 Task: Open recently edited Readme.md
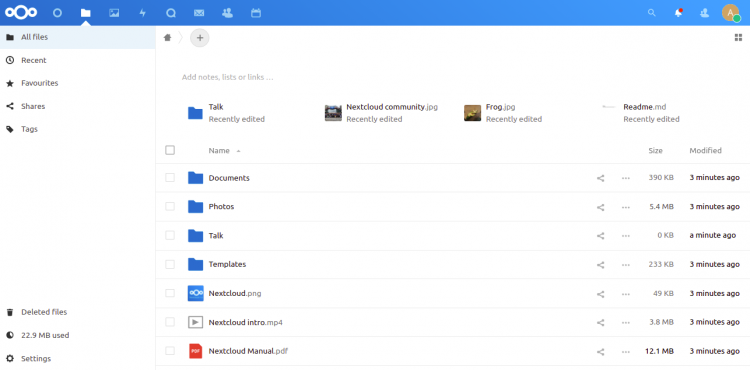tap(641, 113)
